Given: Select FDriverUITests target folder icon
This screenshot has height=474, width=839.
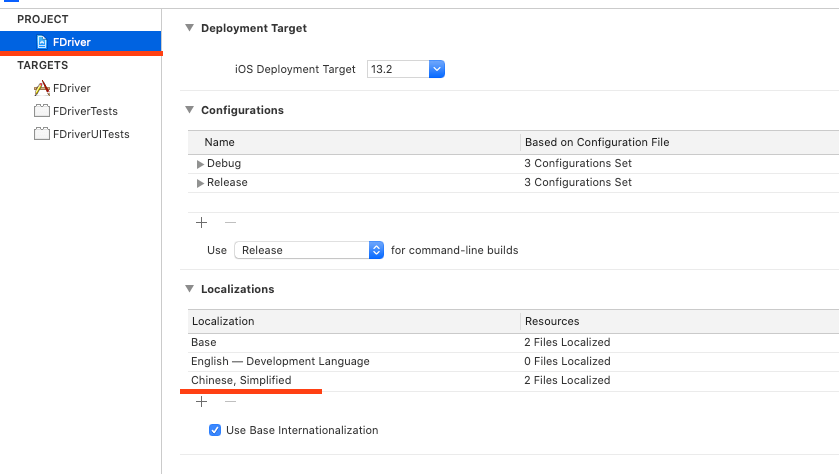Looking at the screenshot, I should 41,134.
